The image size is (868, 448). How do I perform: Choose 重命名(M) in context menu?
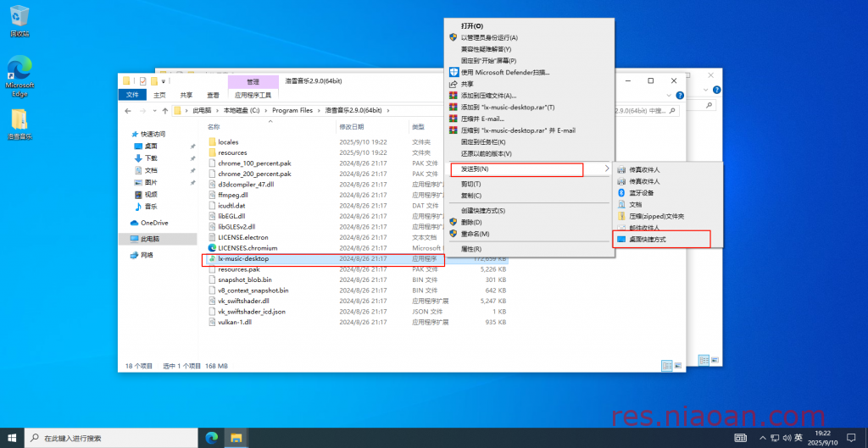pyautogui.click(x=475, y=234)
